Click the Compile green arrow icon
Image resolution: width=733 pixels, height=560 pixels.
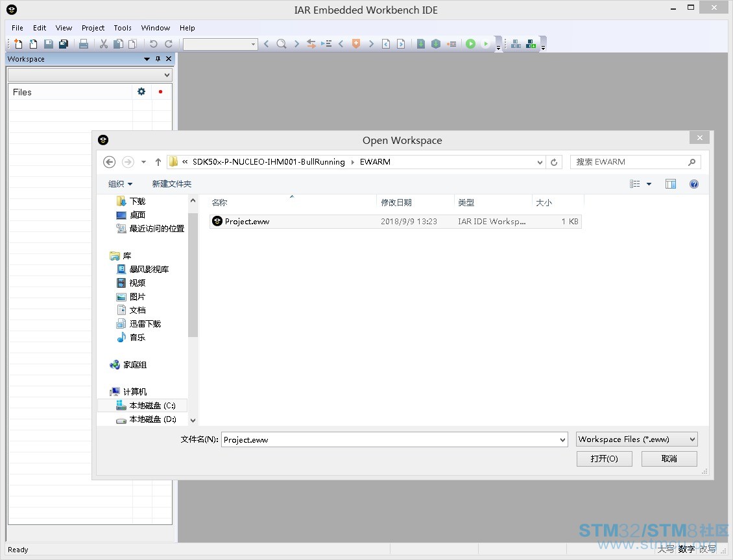point(421,44)
